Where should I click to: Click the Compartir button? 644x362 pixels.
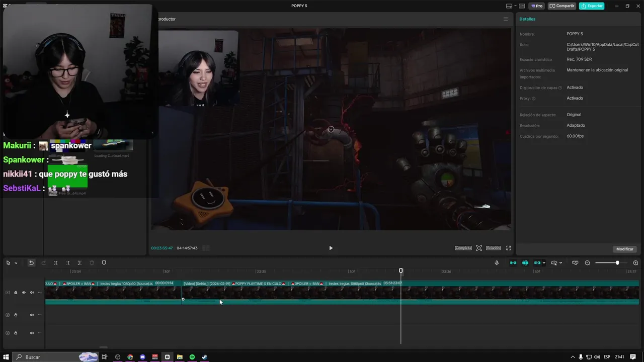[x=562, y=6]
